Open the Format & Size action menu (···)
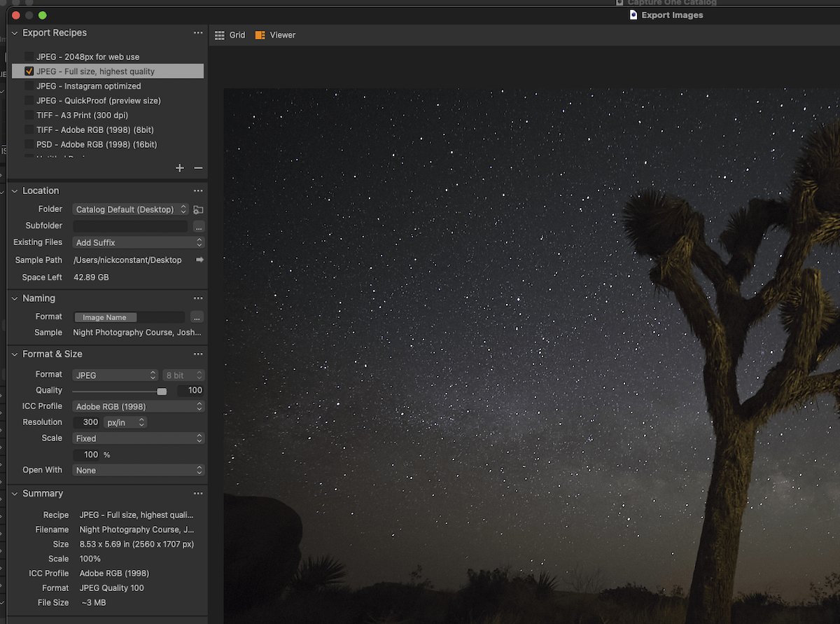This screenshot has width=840, height=624. pyautogui.click(x=198, y=354)
